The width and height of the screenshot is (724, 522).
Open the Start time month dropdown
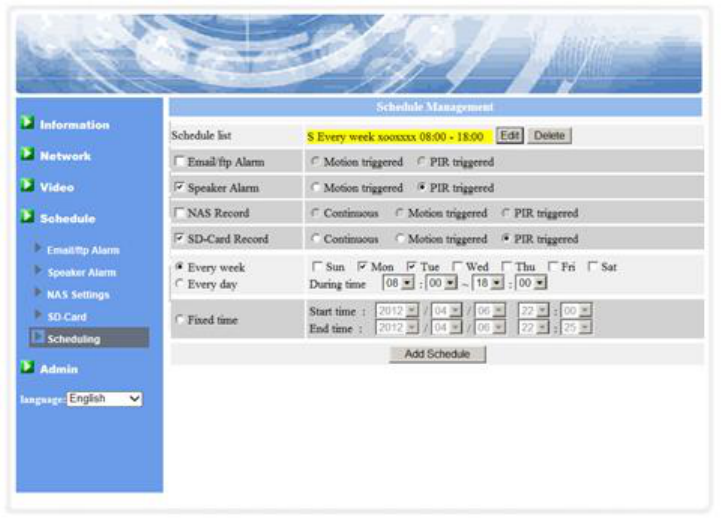[x=446, y=311]
